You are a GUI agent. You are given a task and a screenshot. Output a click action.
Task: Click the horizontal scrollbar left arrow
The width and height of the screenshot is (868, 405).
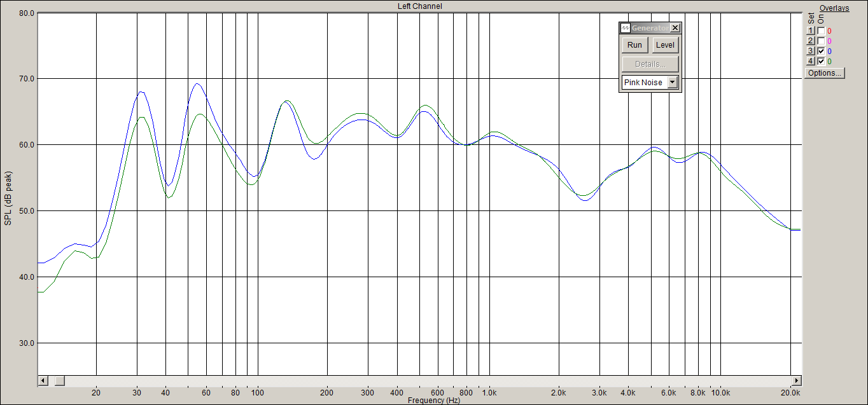point(43,380)
